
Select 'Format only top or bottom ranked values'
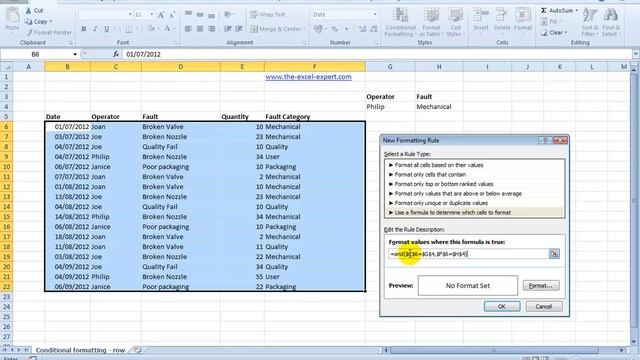point(475,184)
